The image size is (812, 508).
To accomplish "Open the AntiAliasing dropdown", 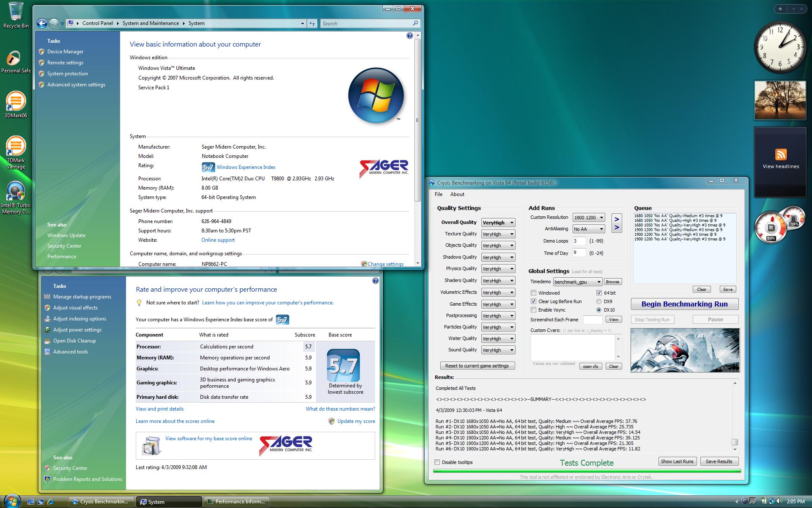I will [x=589, y=229].
